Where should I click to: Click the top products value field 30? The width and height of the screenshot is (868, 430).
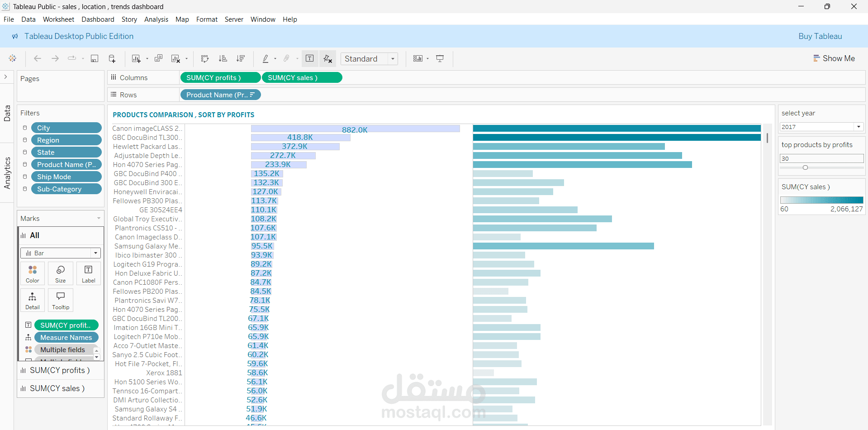click(x=821, y=159)
